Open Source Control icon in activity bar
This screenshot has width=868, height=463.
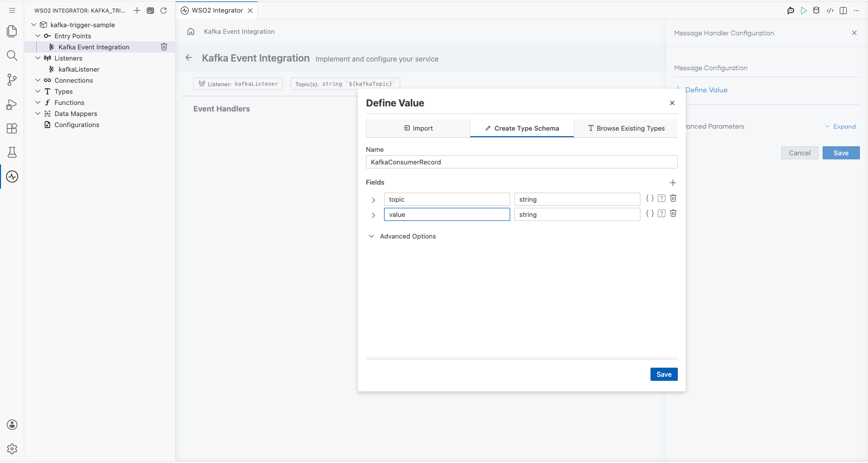12,80
